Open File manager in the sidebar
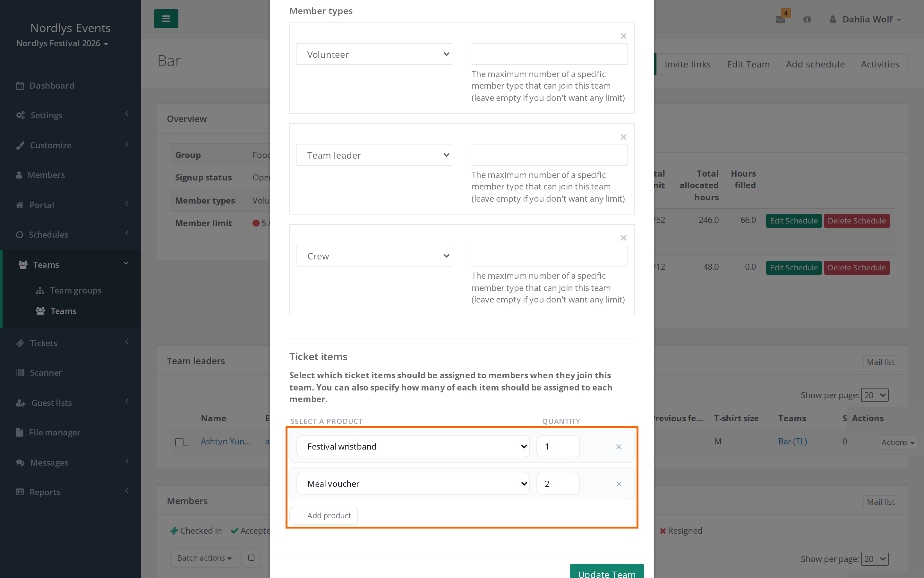 [71, 432]
